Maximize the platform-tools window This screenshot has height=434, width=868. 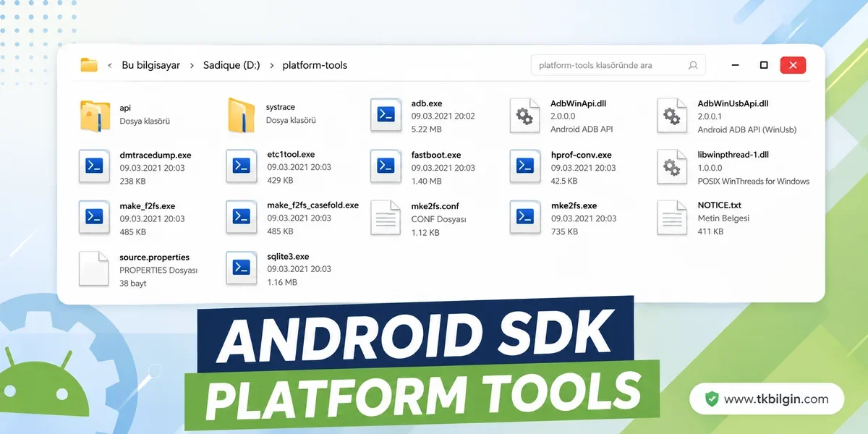tap(764, 65)
